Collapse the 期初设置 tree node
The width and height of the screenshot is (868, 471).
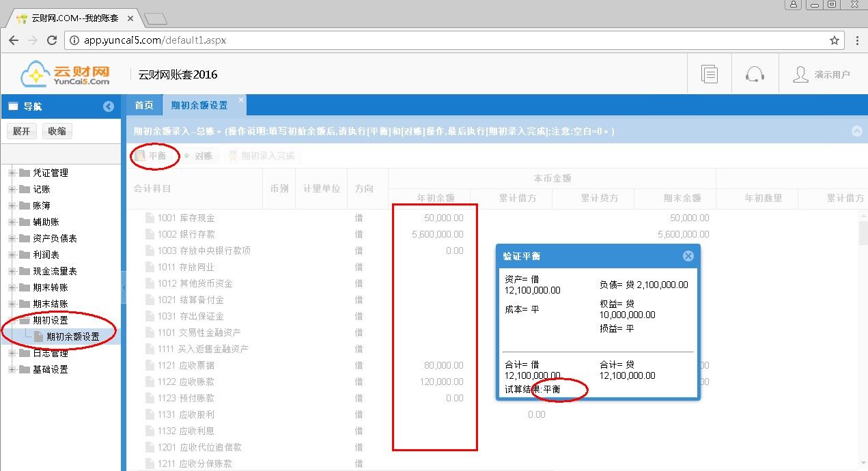click(x=12, y=320)
